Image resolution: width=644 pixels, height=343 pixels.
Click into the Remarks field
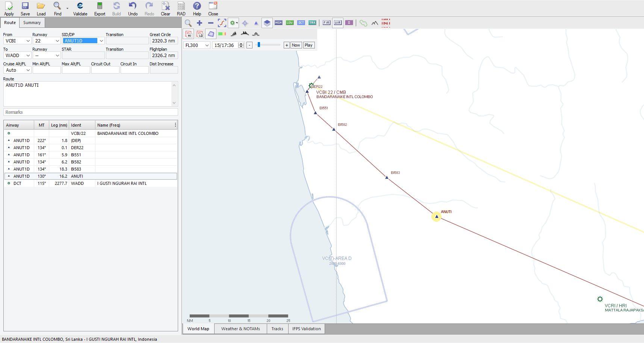coord(91,112)
